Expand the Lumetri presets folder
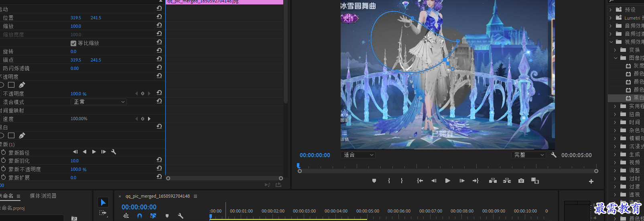 [611, 18]
